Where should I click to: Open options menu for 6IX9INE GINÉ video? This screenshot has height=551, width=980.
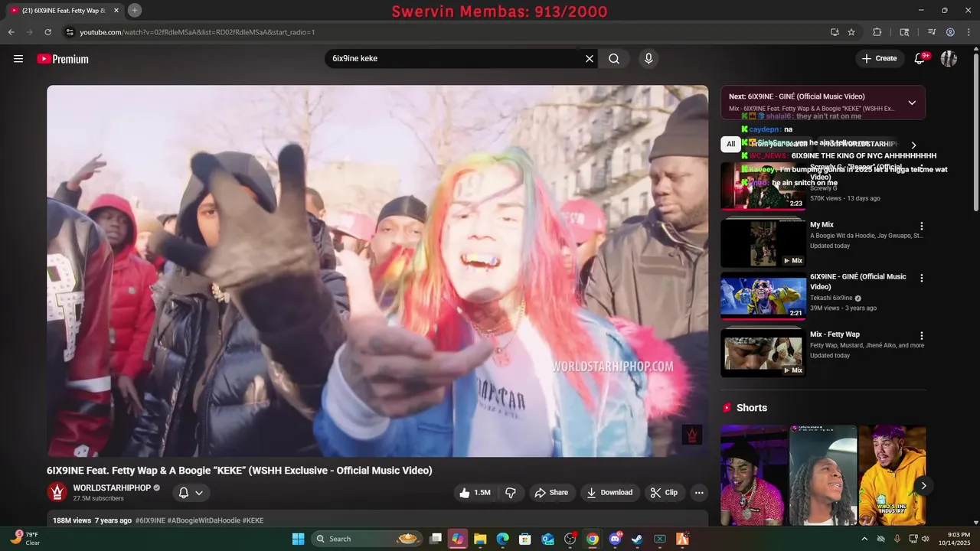922,279
